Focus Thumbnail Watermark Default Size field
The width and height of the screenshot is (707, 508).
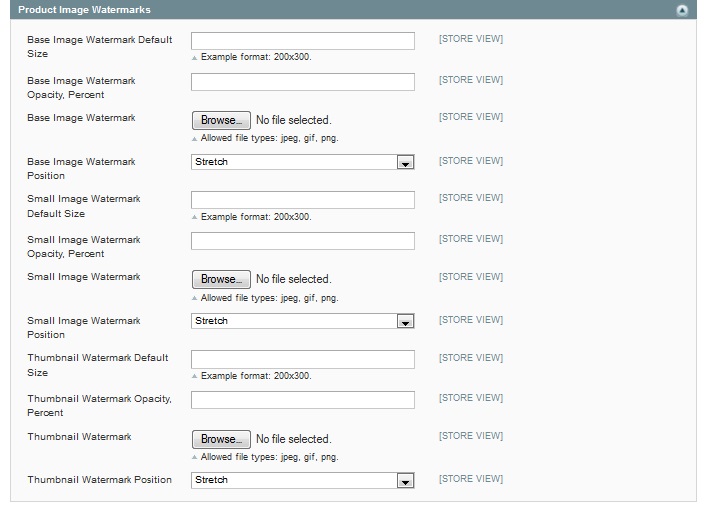[303, 359]
